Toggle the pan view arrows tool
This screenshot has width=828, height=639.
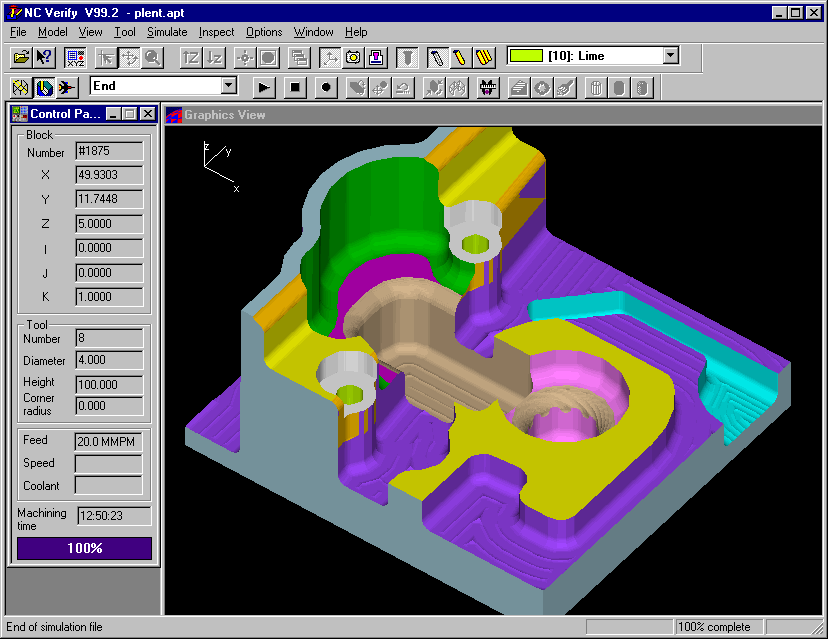point(129,57)
